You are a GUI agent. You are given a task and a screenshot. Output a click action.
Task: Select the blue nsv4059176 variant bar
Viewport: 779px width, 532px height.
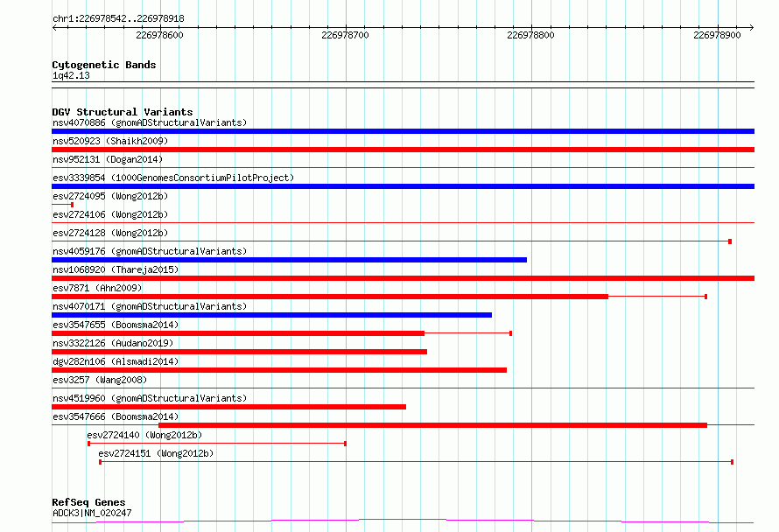click(289, 260)
